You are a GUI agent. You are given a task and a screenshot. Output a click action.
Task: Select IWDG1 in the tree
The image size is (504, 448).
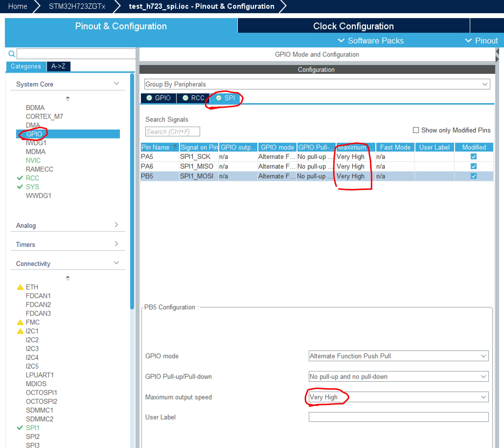36,143
